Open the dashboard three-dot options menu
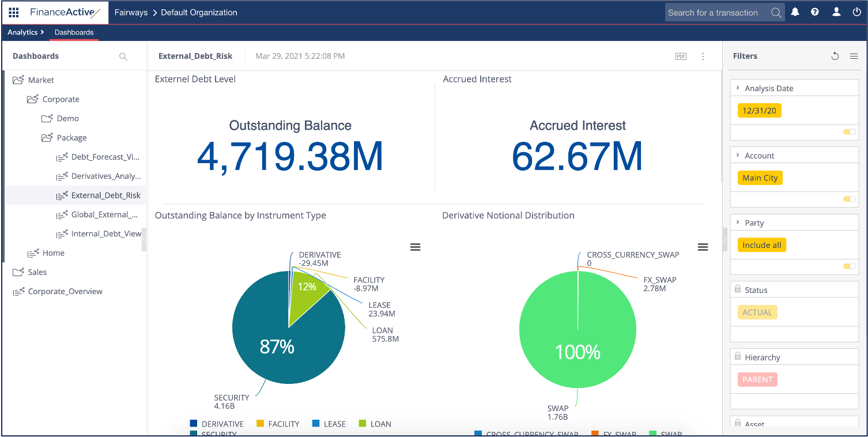 pyautogui.click(x=703, y=56)
